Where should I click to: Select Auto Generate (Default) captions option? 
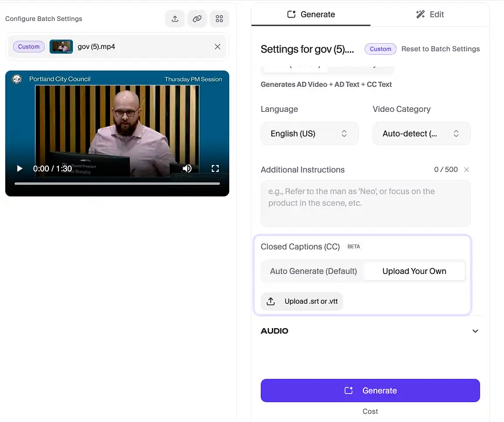pos(313,272)
